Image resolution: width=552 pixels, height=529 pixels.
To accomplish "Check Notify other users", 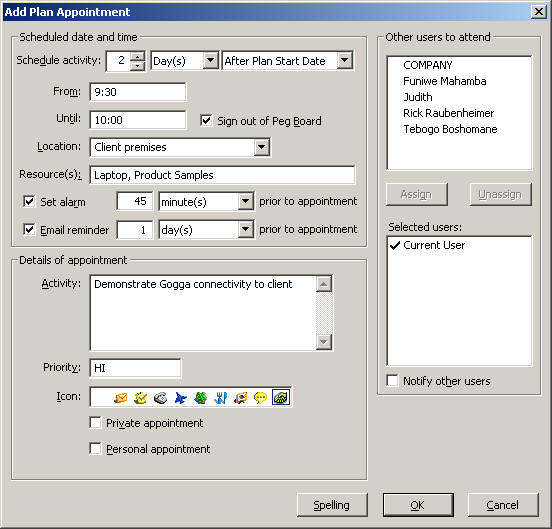I will 392,380.
